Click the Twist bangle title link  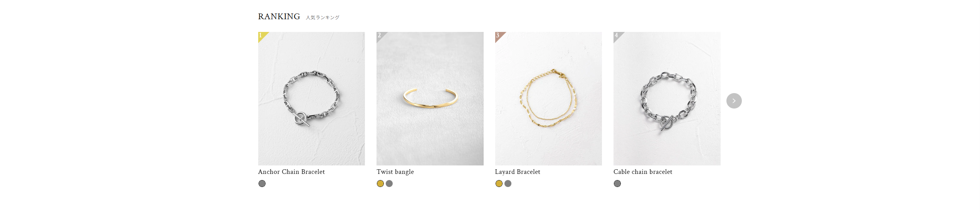[395, 172]
